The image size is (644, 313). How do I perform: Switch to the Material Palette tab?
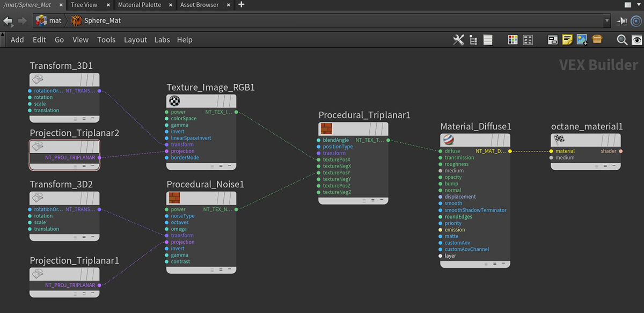(x=140, y=5)
